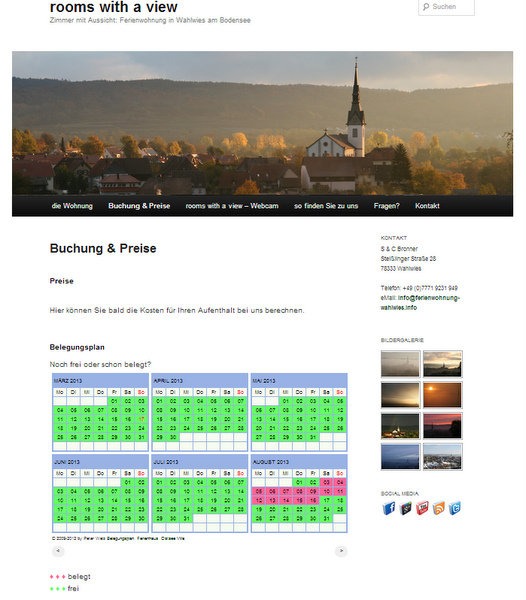Select booked day 16 in August 2013

[x=313, y=500]
